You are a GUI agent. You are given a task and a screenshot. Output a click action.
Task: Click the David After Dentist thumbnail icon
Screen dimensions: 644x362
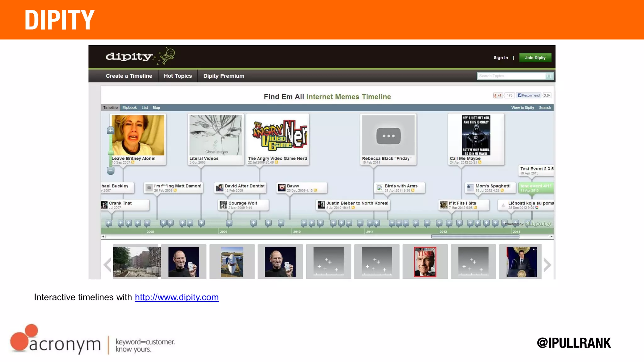tap(219, 188)
